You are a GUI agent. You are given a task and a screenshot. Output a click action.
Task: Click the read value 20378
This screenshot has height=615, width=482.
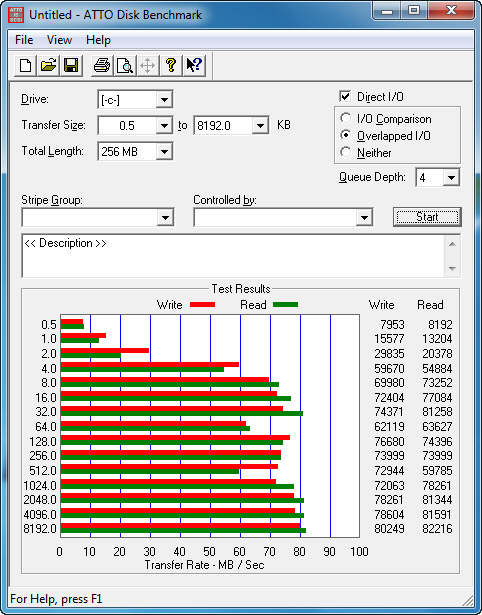(x=437, y=354)
